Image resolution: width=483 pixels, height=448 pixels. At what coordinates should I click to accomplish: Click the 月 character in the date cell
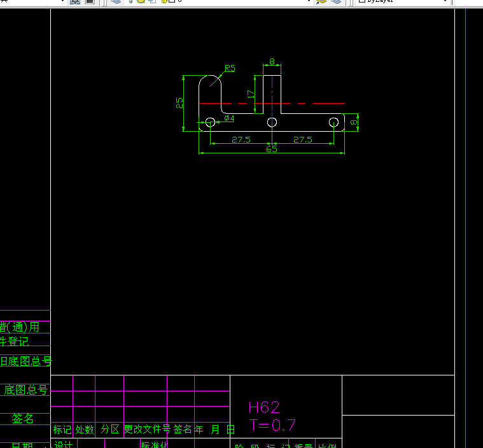[215, 430]
